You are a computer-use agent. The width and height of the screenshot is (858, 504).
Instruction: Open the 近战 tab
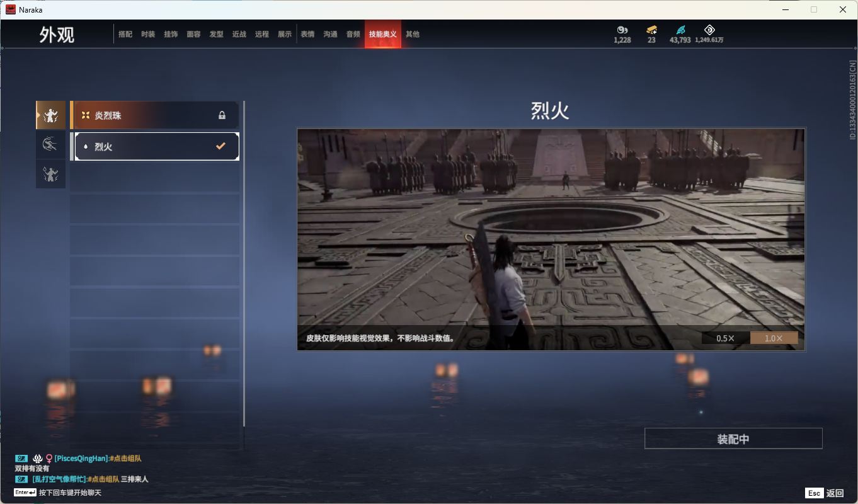click(239, 34)
